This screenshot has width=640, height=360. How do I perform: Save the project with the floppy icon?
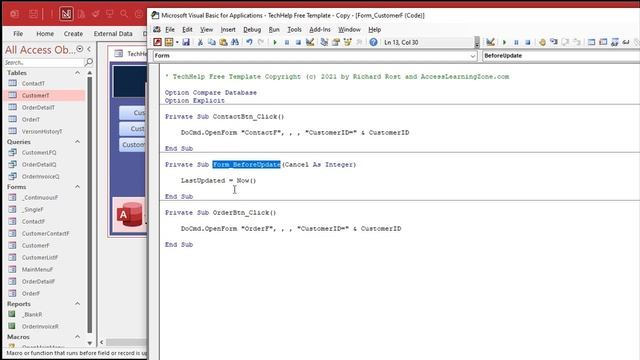pos(186,42)
